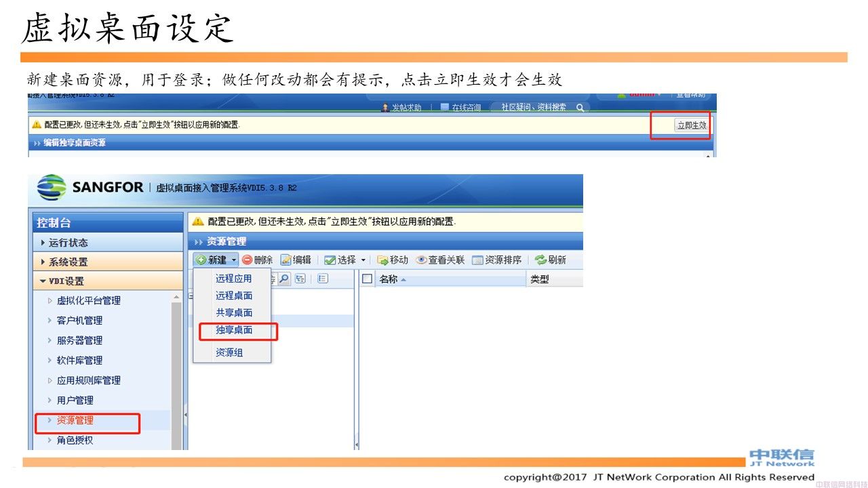Open the 在线咨询 link
The image size is (868, 488).
(x=460, y=108)
